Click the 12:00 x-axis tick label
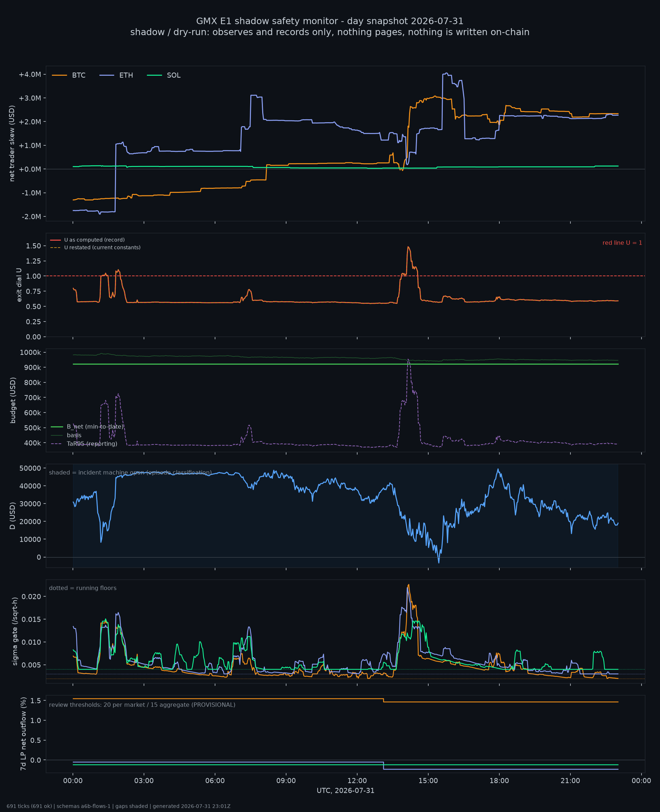Screen dimensions: 660x812 tap(357, 781)
